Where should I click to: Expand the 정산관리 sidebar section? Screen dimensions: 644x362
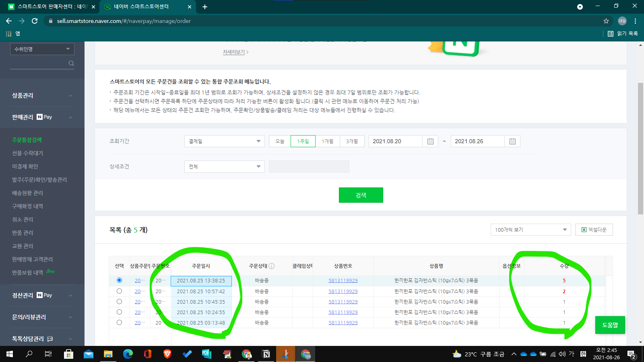[x=42, y=295]
